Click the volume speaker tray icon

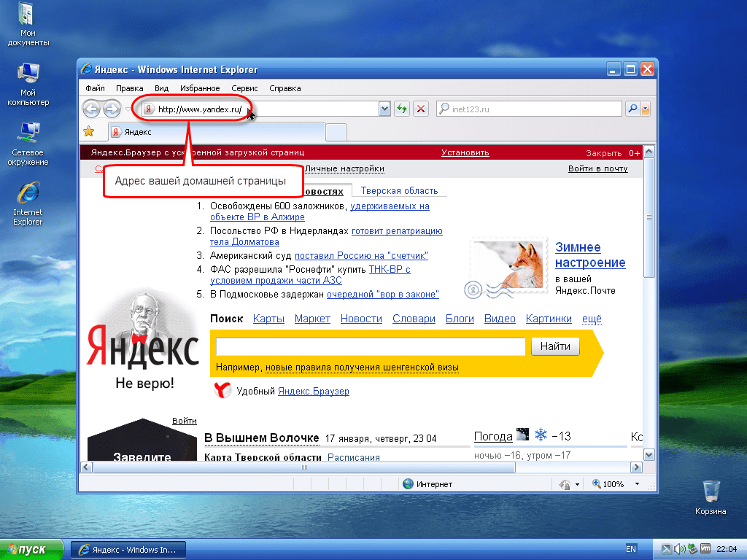click(679, 549)
